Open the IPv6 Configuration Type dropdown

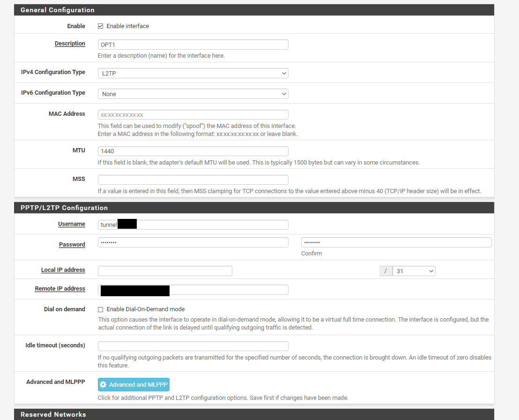(193, 94)
